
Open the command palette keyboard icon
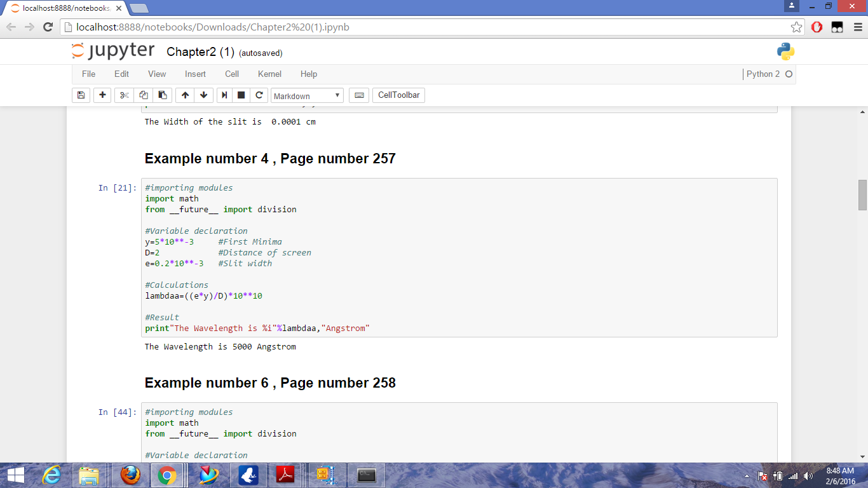click(x=359, y=95)
